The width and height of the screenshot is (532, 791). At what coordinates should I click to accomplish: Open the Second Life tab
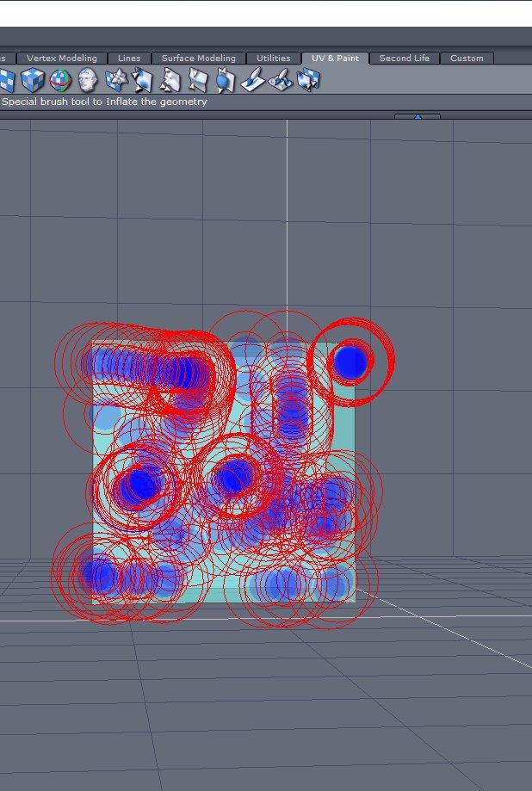pyautogui.click(x=405, y=58)
